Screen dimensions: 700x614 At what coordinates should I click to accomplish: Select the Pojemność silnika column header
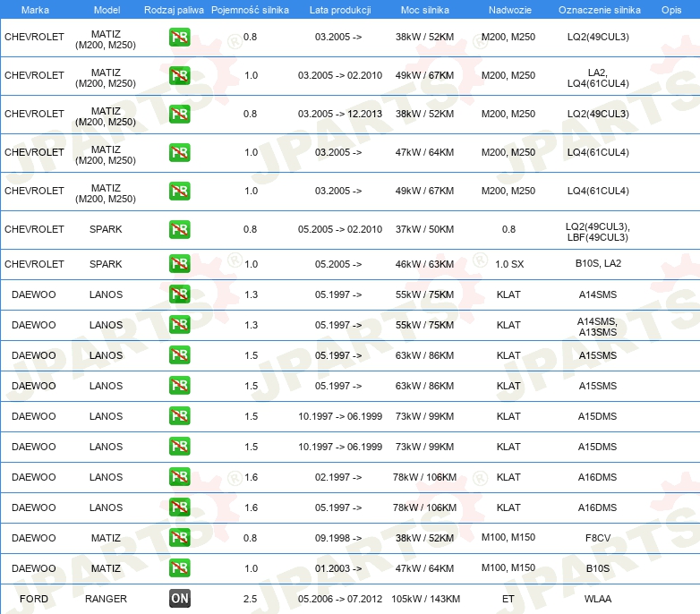pos(250,9)
